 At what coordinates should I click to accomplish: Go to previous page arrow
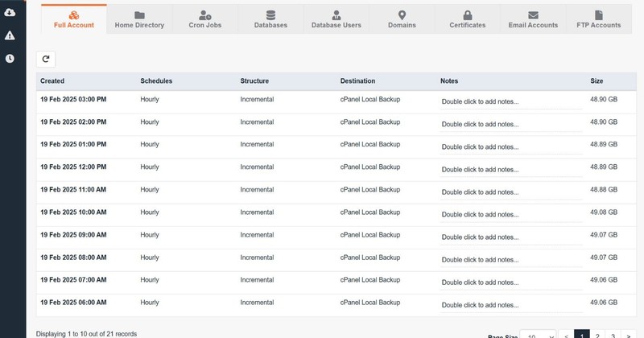click(566, 335)
